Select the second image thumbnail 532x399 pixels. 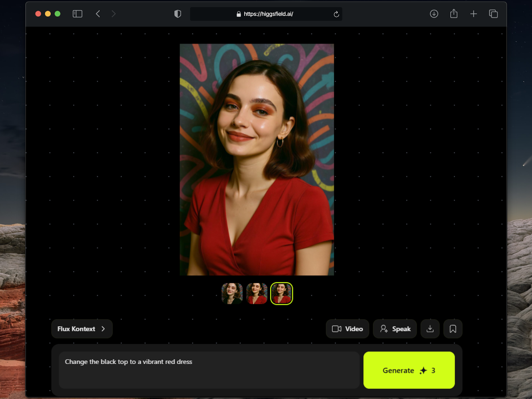(257, 293)
